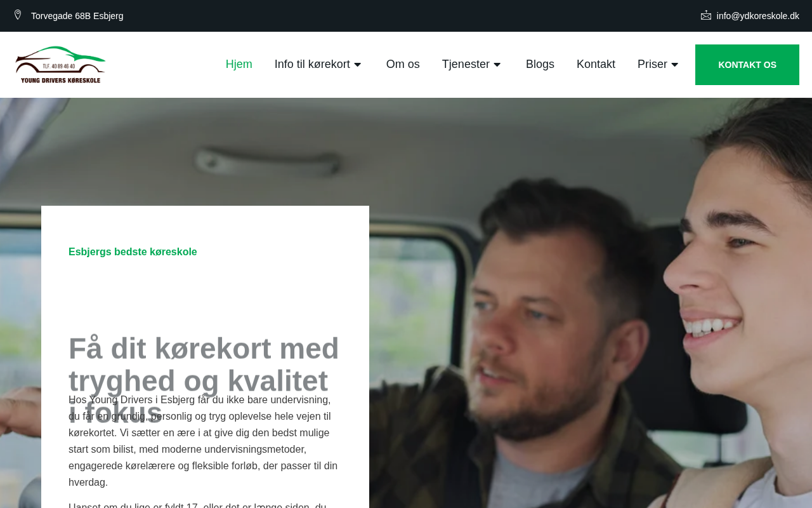Viewport: 812px width, 508px height.
Task: Open the Kontakt menu item
Action: tap(596, 64)
